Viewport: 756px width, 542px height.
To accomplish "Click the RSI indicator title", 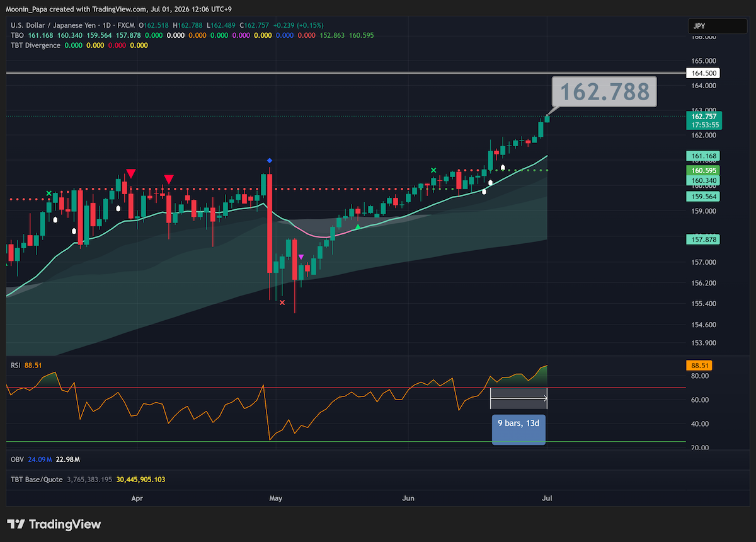I will pos(16,365).
